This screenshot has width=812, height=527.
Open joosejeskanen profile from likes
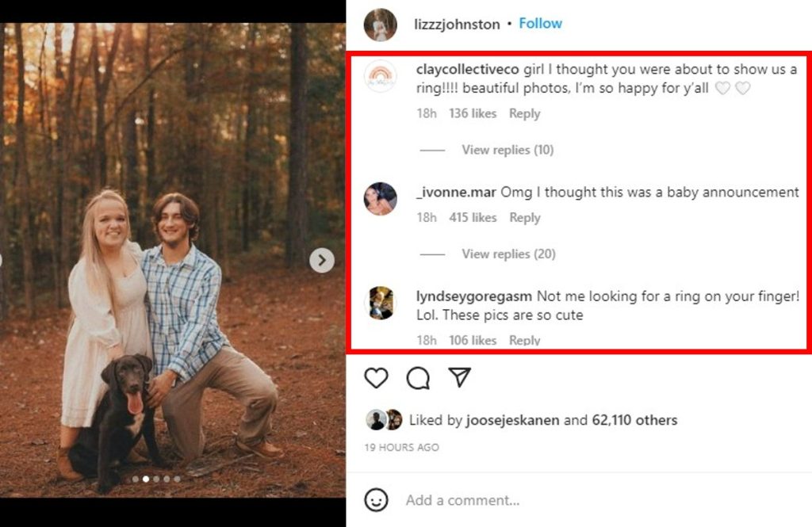512,420
